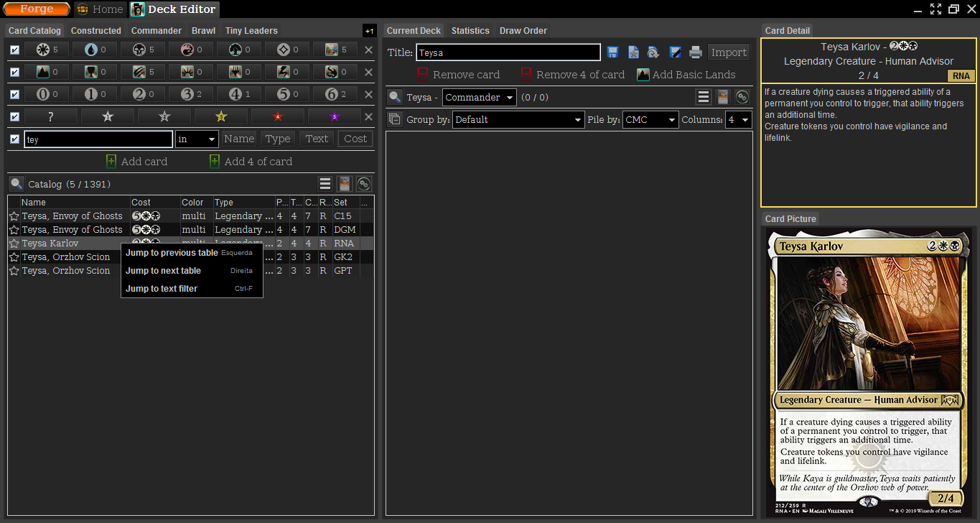Open the Draw Order tab
The height and width of the screenshot is (523, 980).
(x=523, y=31)
